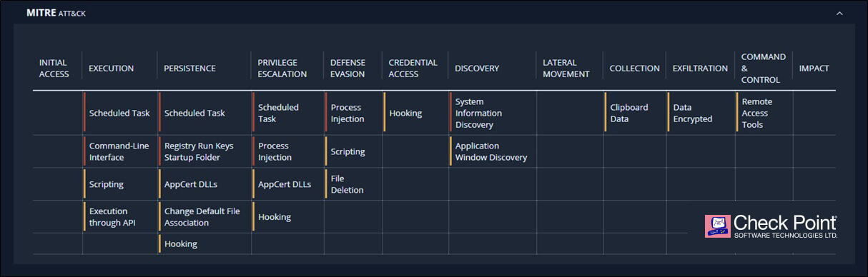Image resolution: width=868 pixels, height=277 pixels.
Task: Open Clipboard Data technique
Action: point(629,113)
